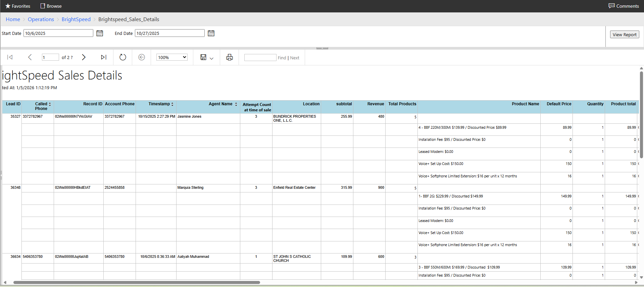The image size is (644, 287).
Task: Click agent name Aaliyah Muhammad
Action: [193, 257]
